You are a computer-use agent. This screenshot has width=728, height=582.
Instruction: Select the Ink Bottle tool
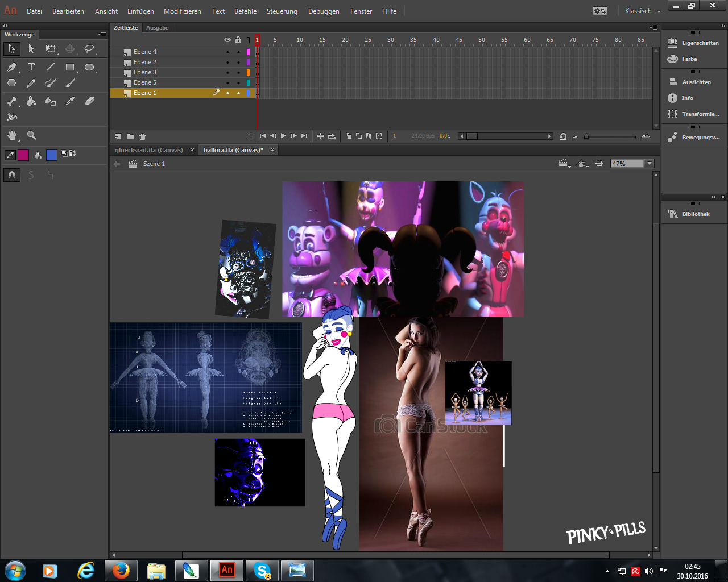pos(51,101)
